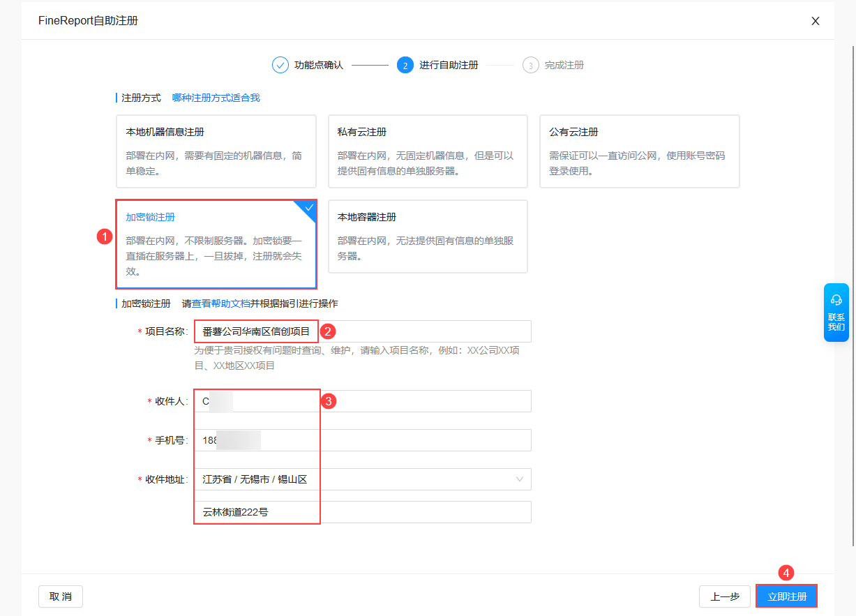This screenshot has width=856, height=616.
Task: Select the 本地机器信息注册 card
Action: click(x=216, y=151)
